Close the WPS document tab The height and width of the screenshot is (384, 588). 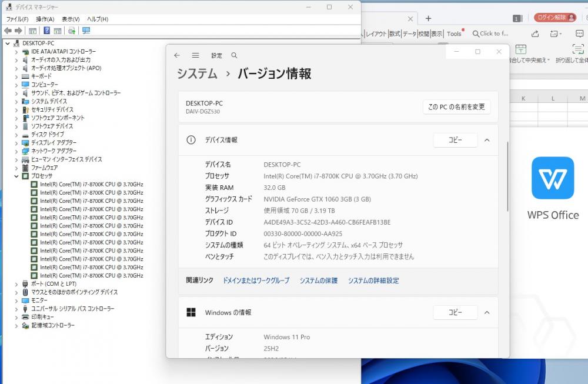point(410,19)
